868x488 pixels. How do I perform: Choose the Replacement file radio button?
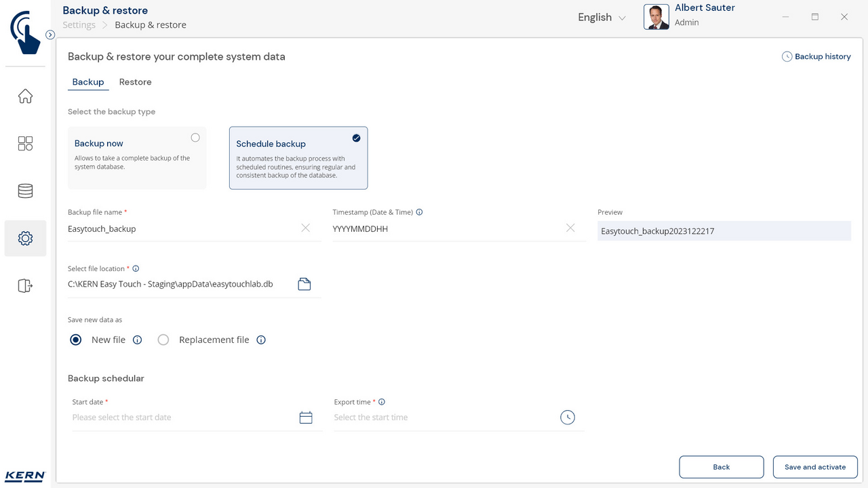163,340
